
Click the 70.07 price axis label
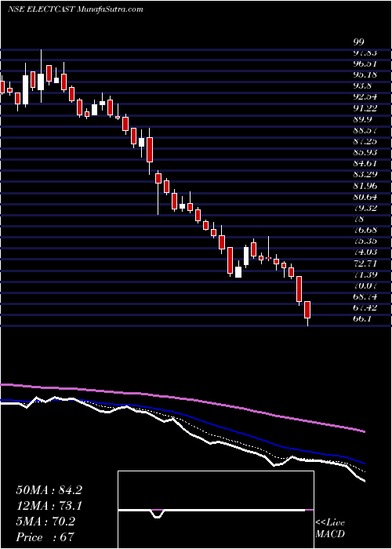coord(365,285)
